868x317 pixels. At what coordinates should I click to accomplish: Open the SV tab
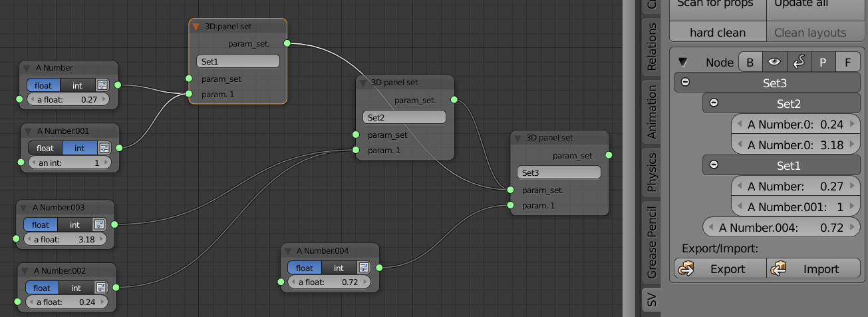[x=652, y=299]
